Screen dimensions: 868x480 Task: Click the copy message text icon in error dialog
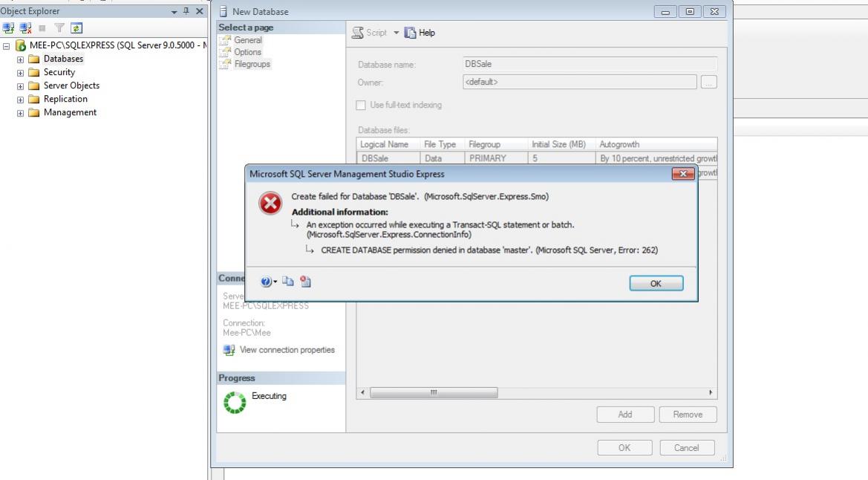point(288,282)
